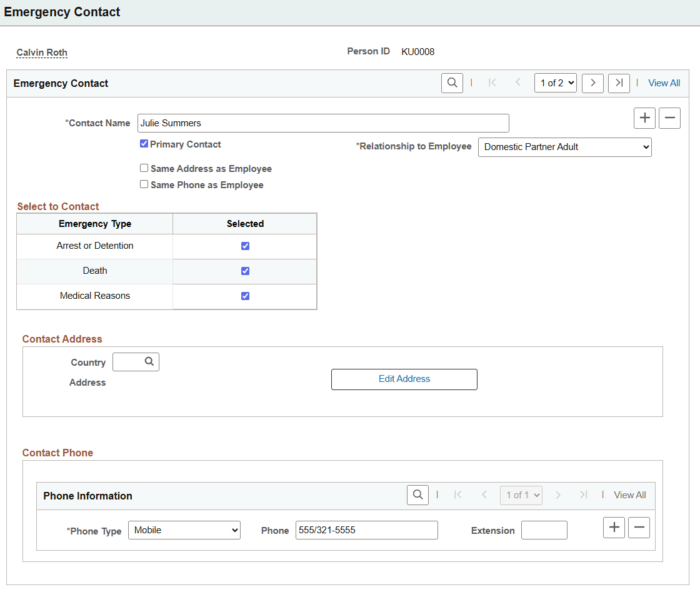Remove the phone row

[639, 528]
